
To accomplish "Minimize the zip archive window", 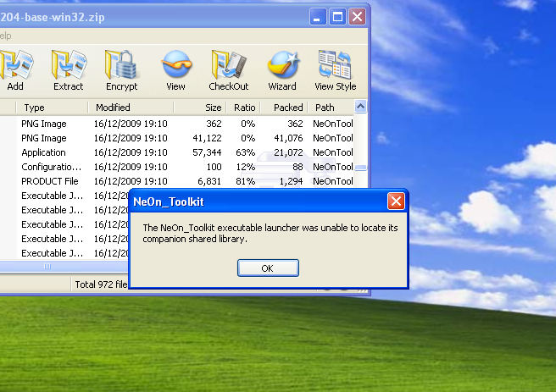I will [x=318, y=17].
